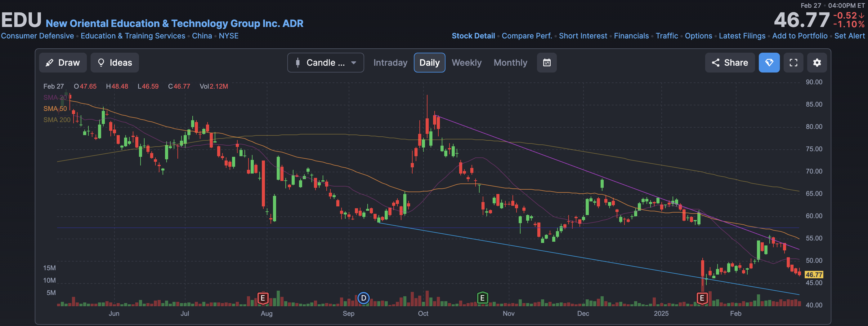Click the dropdown arrow beside Candle

click(353, 63)
